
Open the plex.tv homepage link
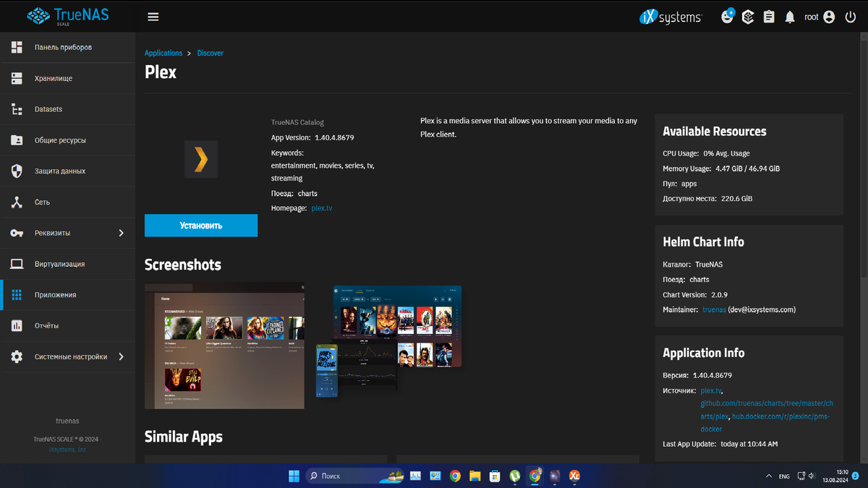point(322,208)
